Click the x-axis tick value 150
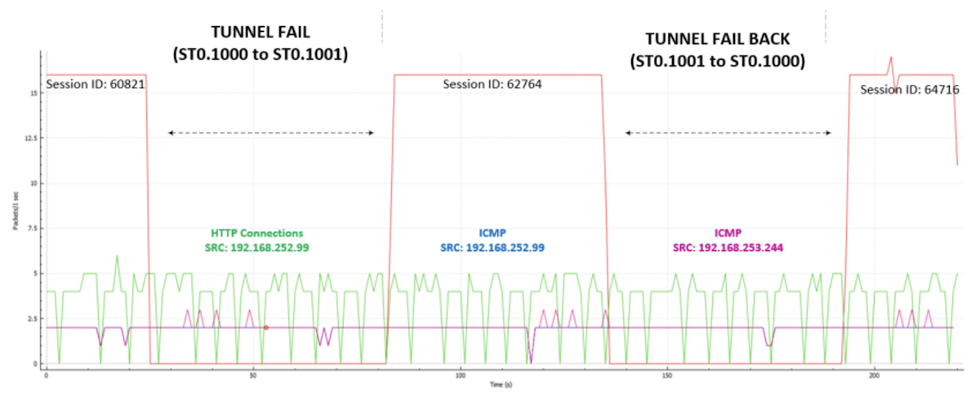 click(x=666, y=375)
